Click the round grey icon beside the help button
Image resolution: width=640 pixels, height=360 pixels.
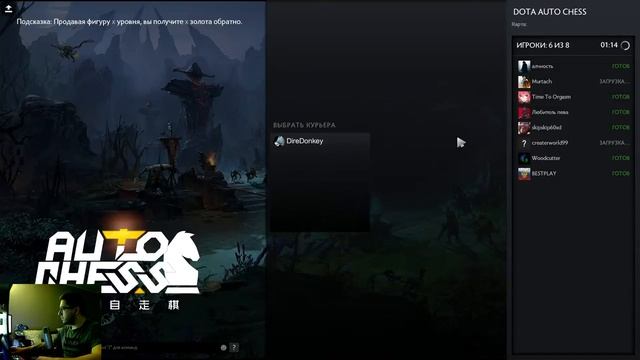pyautogui.click(x=223, y=348)
